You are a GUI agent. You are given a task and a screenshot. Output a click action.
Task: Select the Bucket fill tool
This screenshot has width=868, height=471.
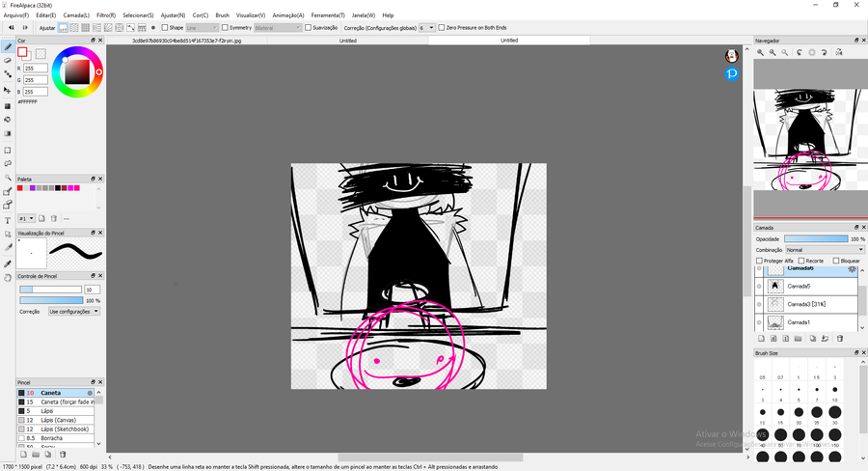[8, 120]
